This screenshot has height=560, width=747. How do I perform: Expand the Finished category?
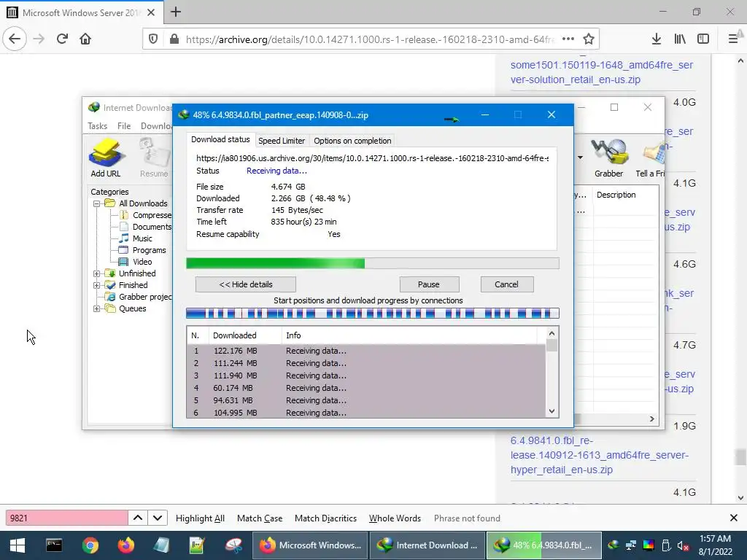point(97,285)
